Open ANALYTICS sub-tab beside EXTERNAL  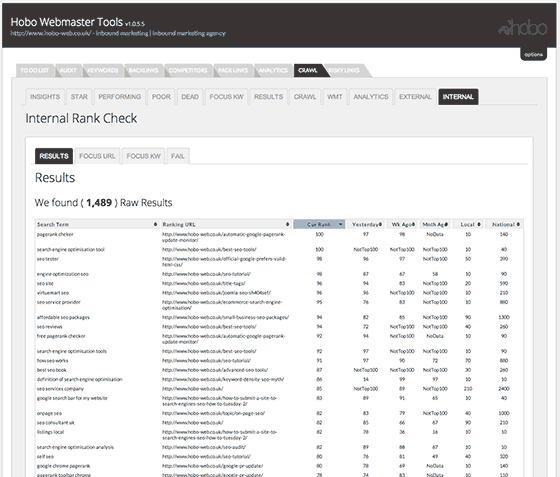click(x=371, y=97)
